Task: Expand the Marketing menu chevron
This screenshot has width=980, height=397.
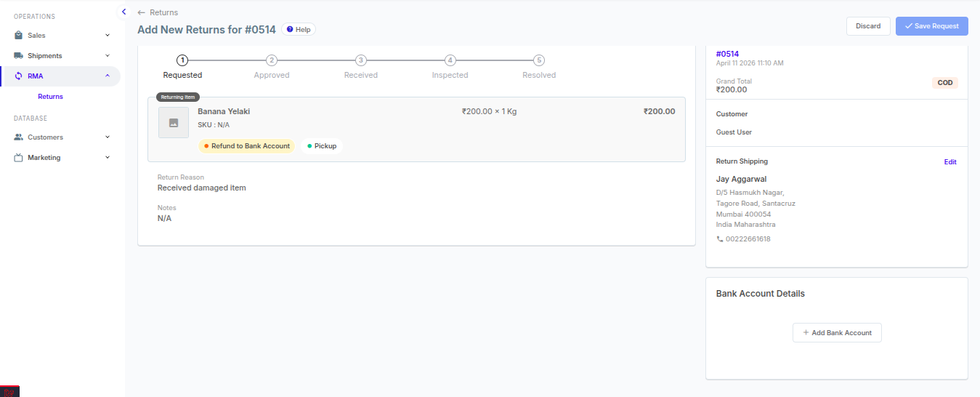Action: [x=108, y=157]
